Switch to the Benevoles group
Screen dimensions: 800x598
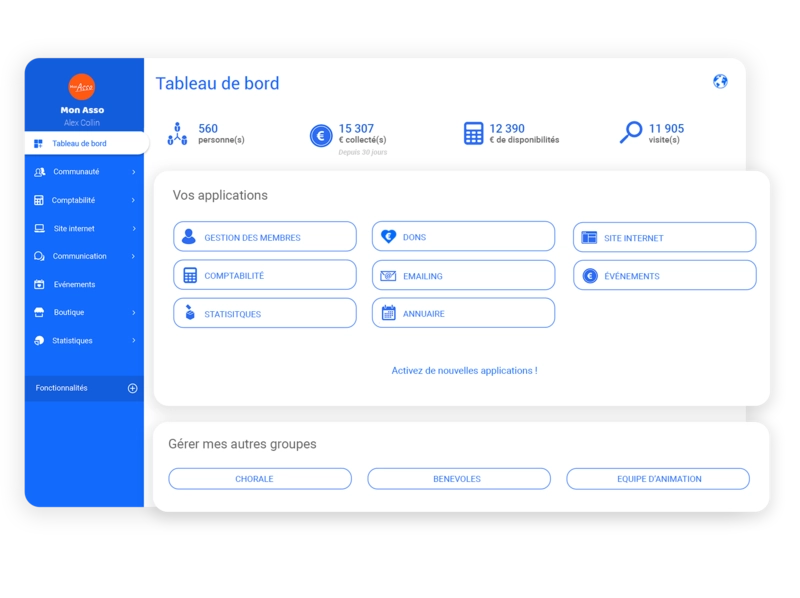[x=459, y=479]
